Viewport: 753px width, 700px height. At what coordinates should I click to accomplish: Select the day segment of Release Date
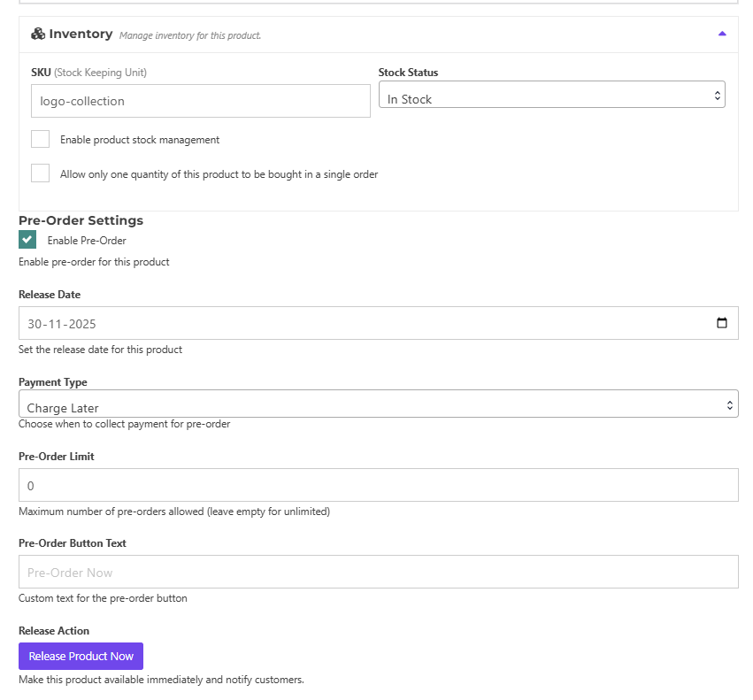(x=35, y=324)
